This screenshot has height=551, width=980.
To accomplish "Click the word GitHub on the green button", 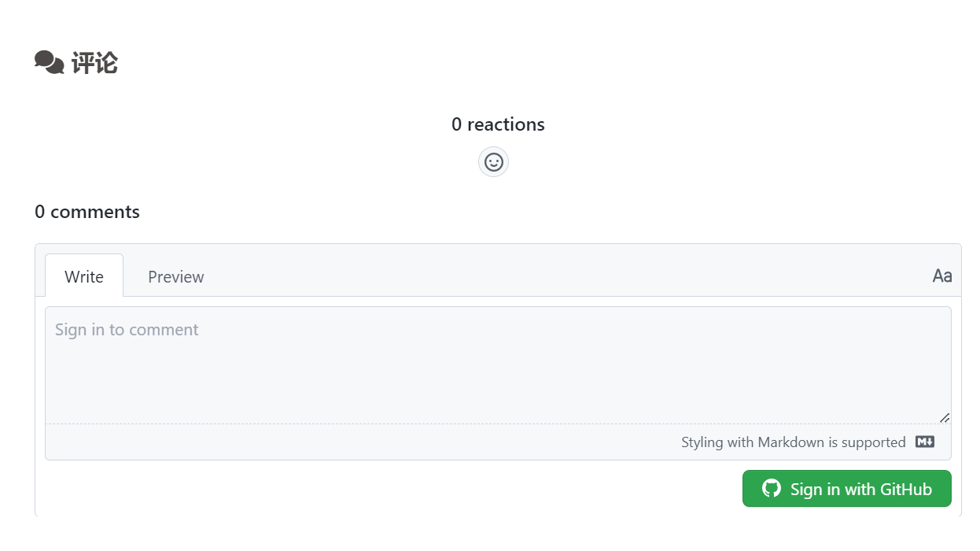I will coord(906,490).
